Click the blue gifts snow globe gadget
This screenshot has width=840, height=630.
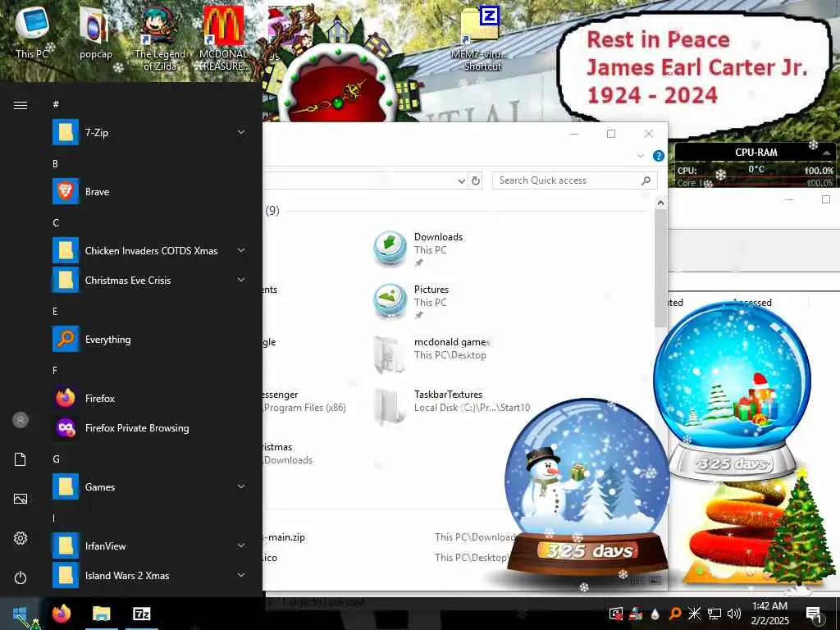click(x=732, y=390)
